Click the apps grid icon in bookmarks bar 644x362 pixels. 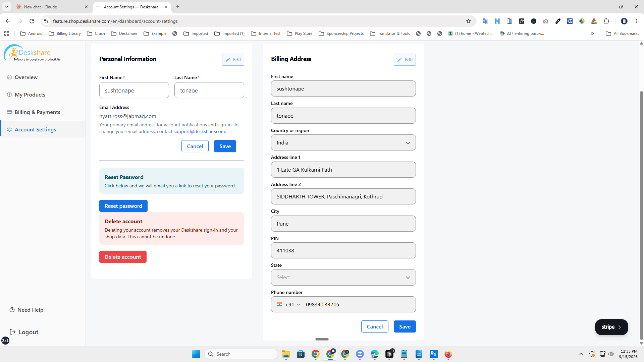point(7,34)
